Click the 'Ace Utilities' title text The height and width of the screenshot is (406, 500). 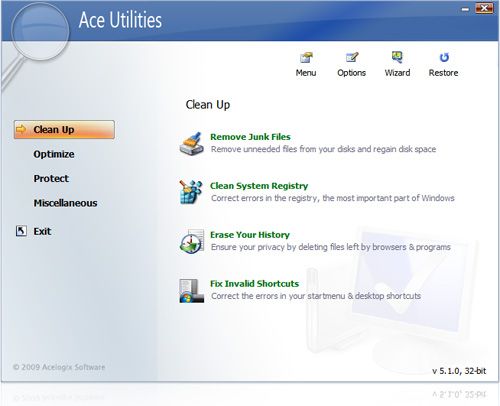click(120, 20)
